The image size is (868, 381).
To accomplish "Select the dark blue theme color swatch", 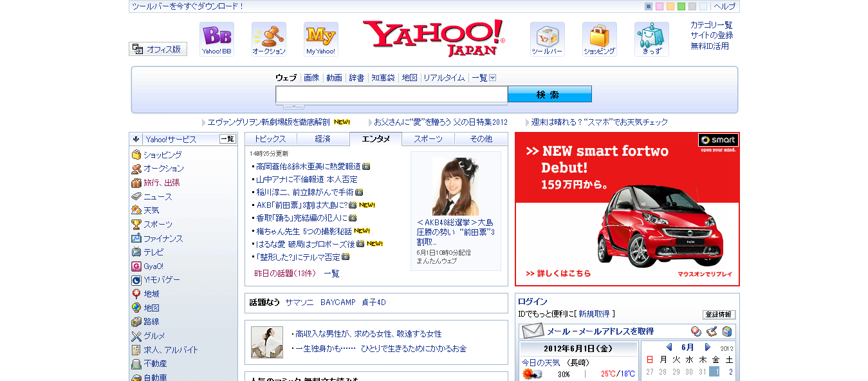I will 649,6.
